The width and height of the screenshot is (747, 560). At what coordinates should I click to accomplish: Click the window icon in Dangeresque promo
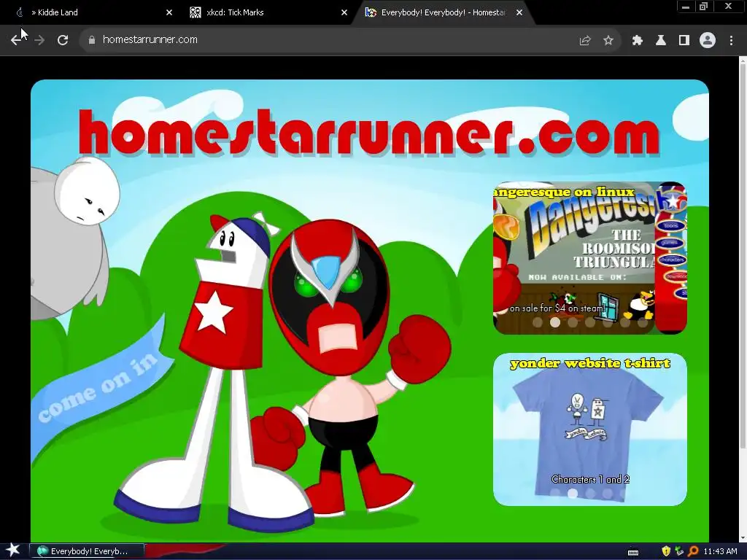[607, 306]
